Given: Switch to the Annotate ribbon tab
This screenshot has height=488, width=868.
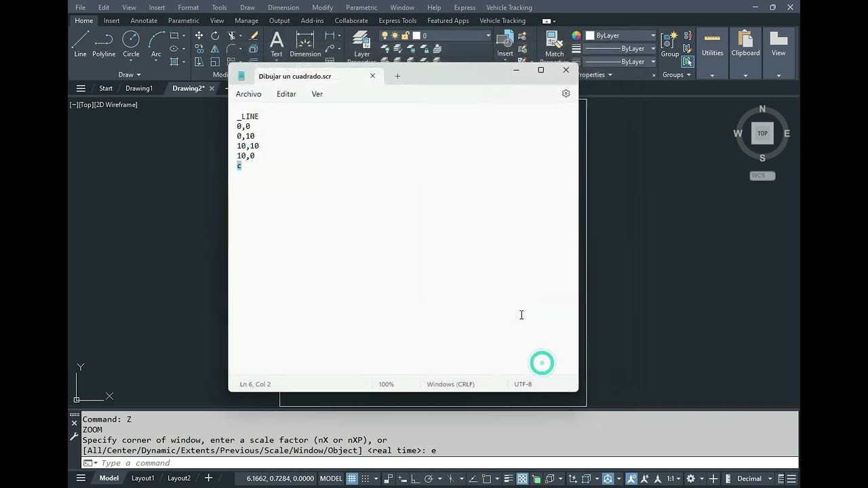Looking at the screenshot, I should 144,20.
